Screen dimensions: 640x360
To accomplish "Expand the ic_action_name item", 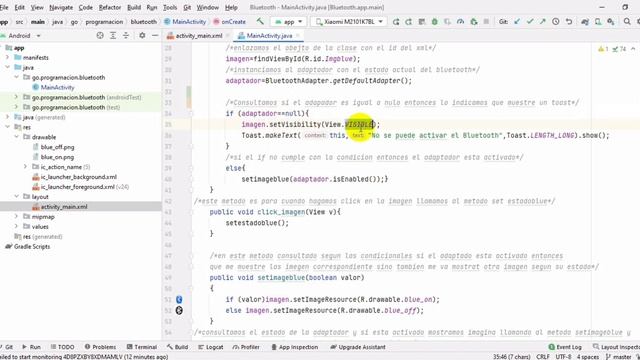I will (25, 167).
